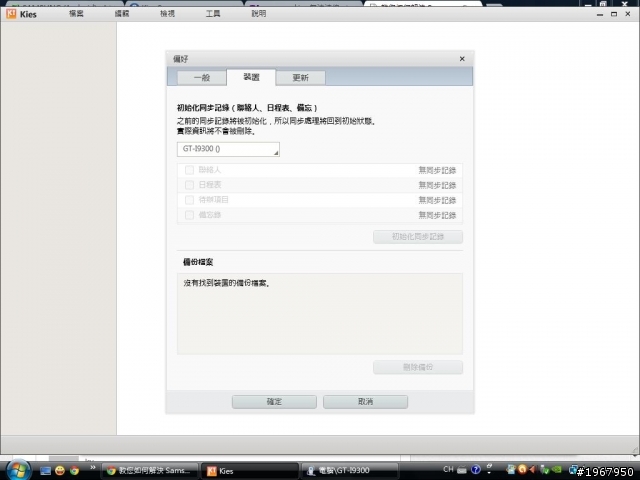Screen dimensions: 640x480
Task: Launch Chrome from quick launch
Action: pyautogui.click(x=74, y=471)
